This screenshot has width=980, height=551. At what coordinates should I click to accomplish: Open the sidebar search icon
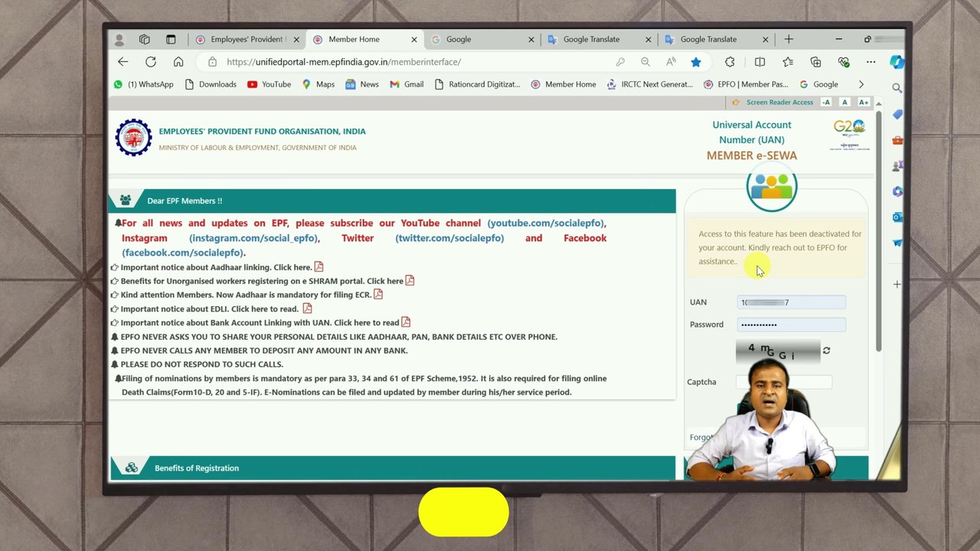click(897, 89)
